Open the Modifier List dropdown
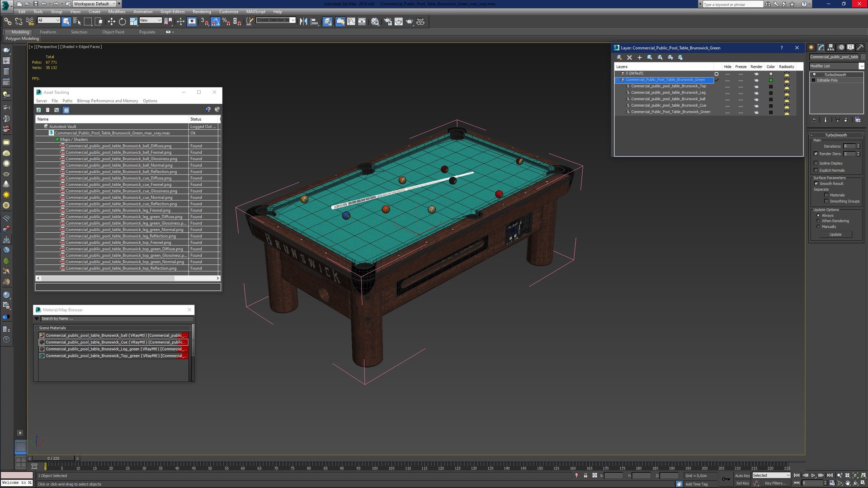Screen dimensions: 868x488 pos(861,66)
